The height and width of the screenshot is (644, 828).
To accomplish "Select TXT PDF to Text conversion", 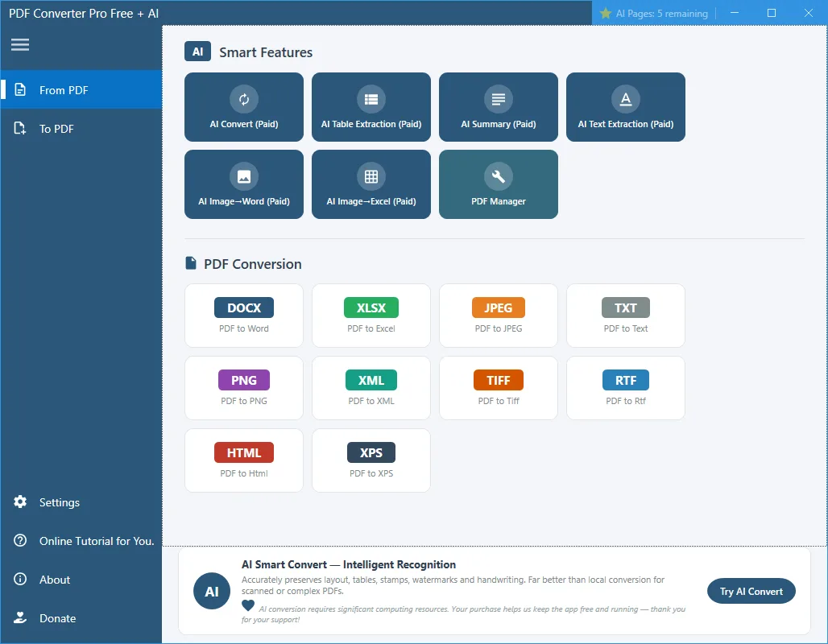I will (x=626, y=316).
